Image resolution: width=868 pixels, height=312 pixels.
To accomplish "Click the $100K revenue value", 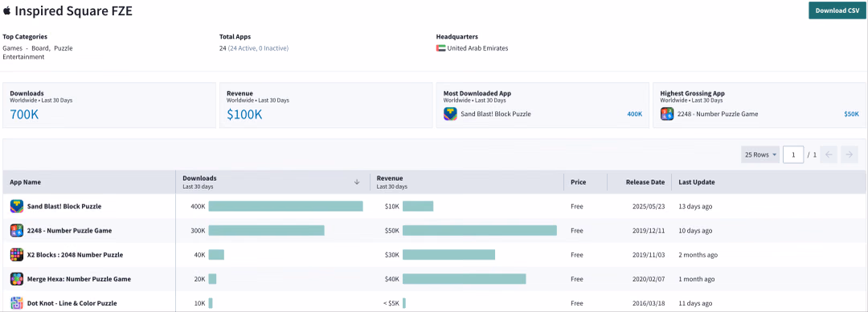I will [244, 115].
